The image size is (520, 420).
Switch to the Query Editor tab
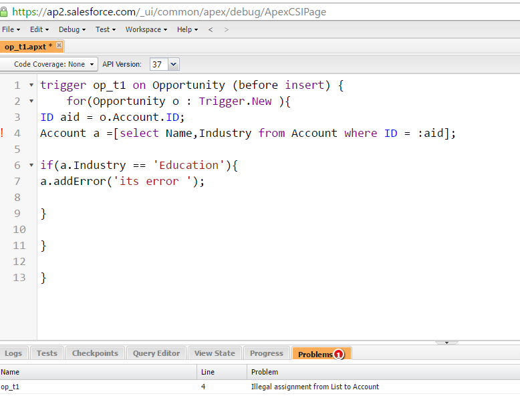(x=156, y=353)
